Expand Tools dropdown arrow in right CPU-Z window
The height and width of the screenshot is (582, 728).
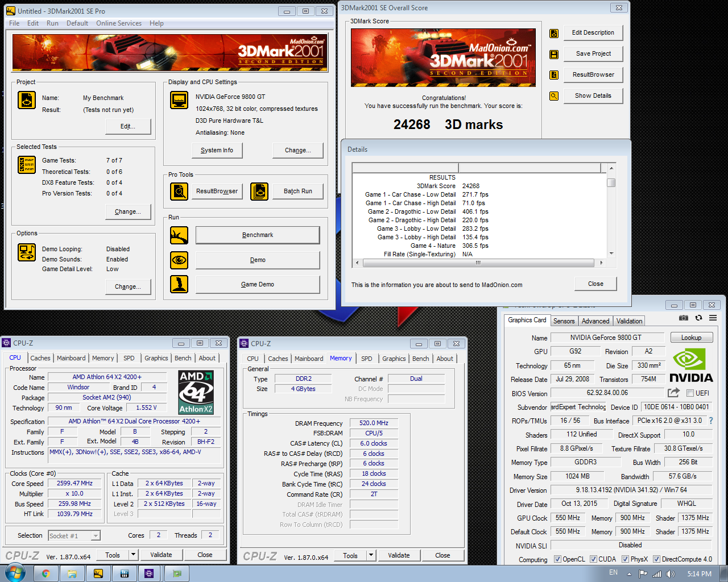(371, 555)
